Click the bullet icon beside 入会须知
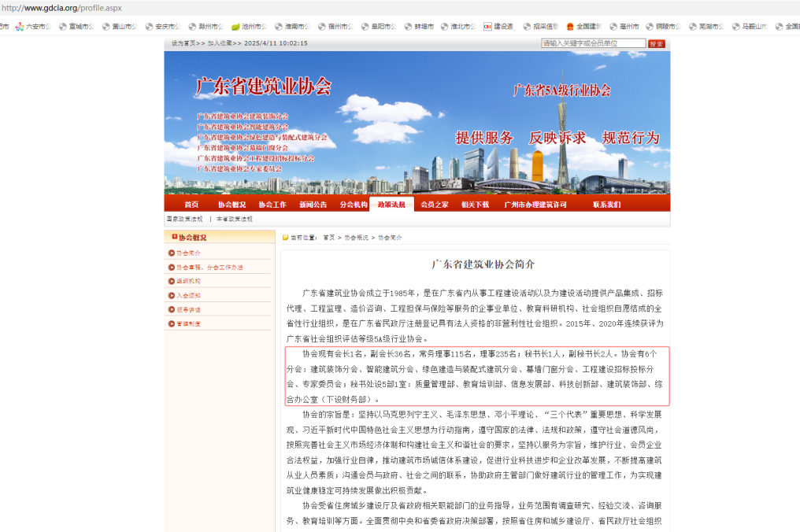800x532 pixels. click(171, 295)
